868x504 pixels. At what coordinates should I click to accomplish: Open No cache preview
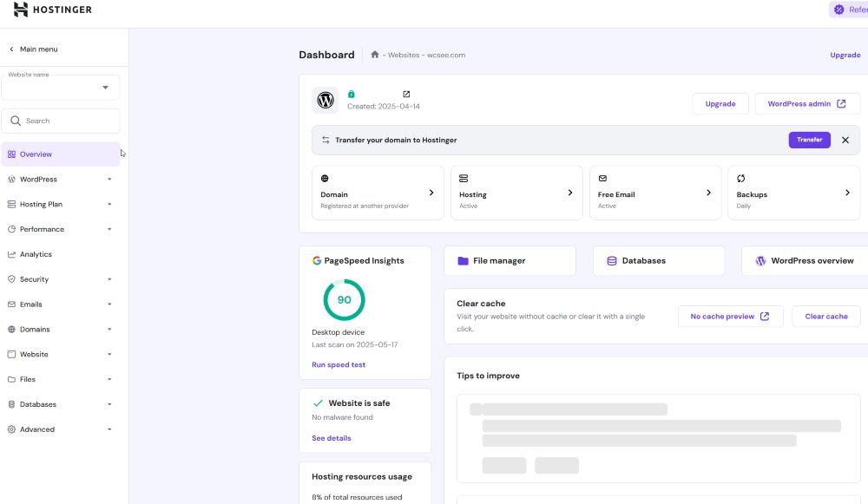tap(730, 317)
